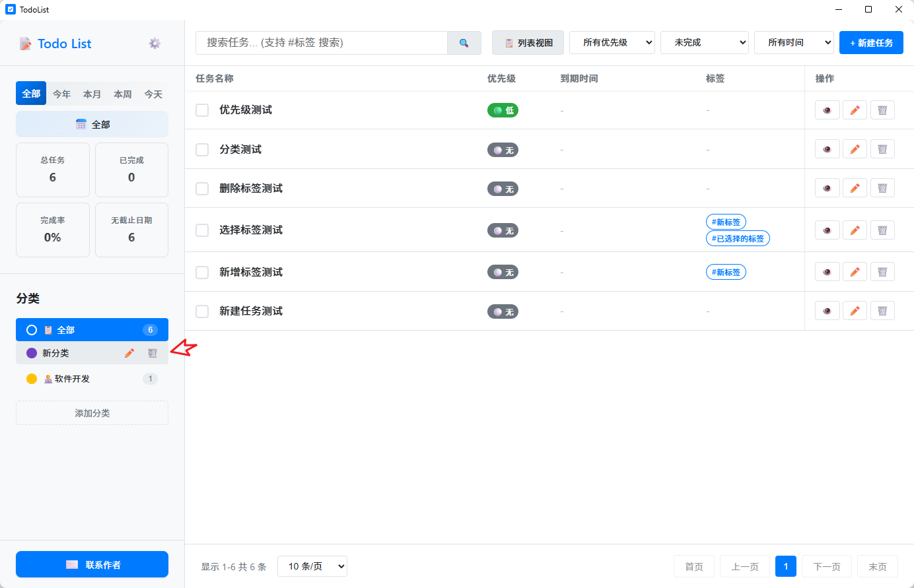This screenshot has width=914, height=588.
Task: Go to 首页 first page
Action: point(694,566)
